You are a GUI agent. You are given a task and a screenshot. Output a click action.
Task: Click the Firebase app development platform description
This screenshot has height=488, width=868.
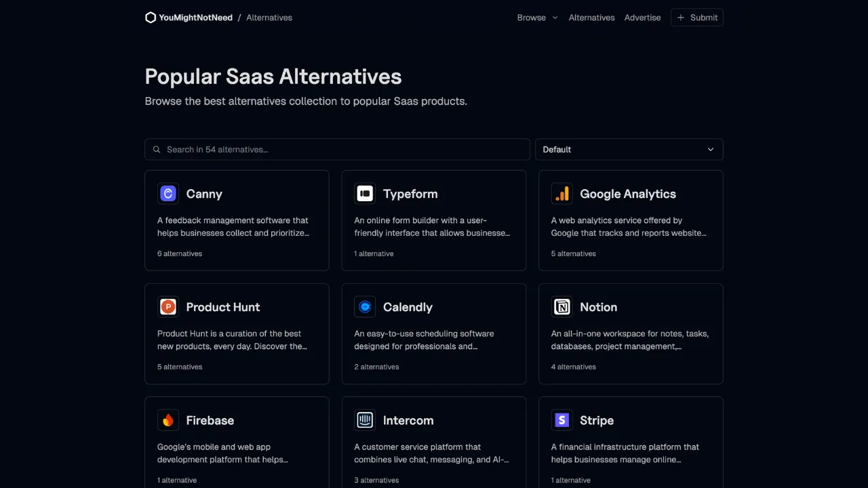pyautogui.click(x=223, y=453)
